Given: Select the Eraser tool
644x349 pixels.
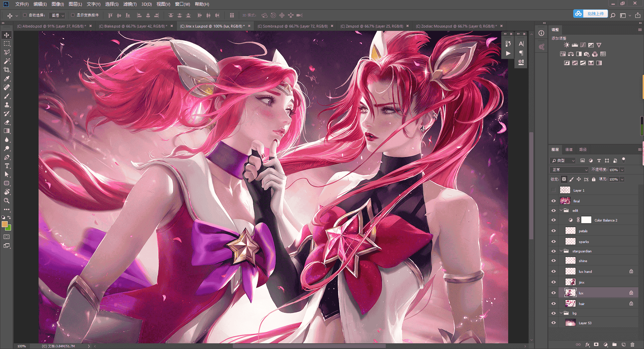Looking at the screenshot, I should [x=7, y=122].
